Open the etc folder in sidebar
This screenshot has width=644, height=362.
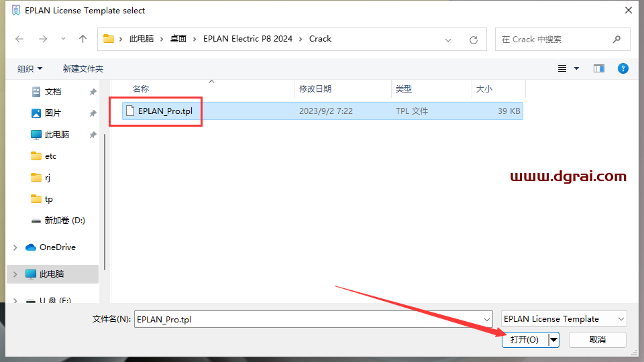[50, 156]
